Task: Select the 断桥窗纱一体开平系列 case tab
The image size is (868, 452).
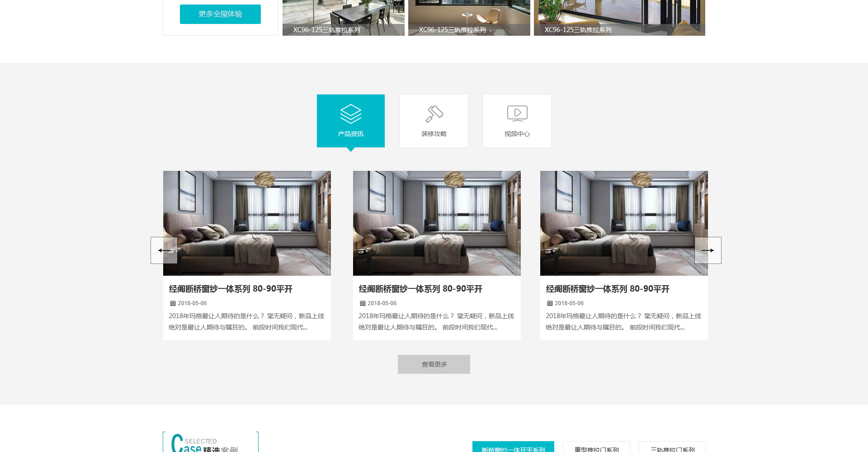Action: [x=513, y=447]
